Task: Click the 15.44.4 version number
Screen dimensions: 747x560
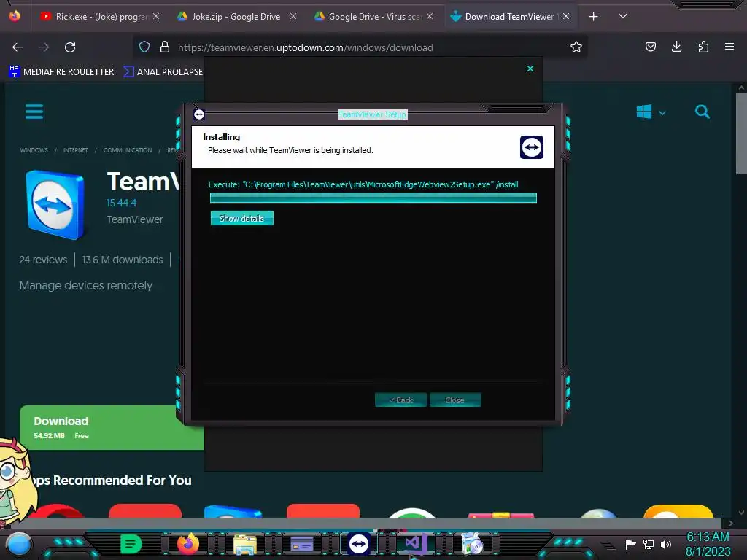Action: point(122,203)
